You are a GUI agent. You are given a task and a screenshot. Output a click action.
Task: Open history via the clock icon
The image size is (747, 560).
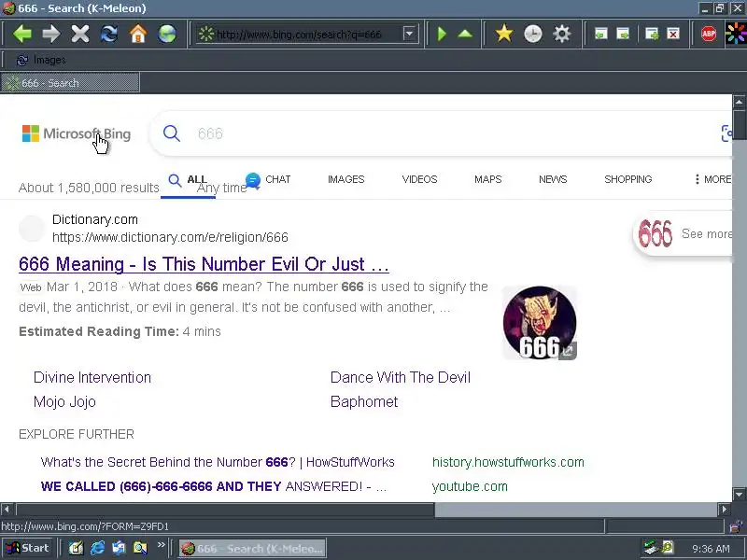[x=532, y=34]
